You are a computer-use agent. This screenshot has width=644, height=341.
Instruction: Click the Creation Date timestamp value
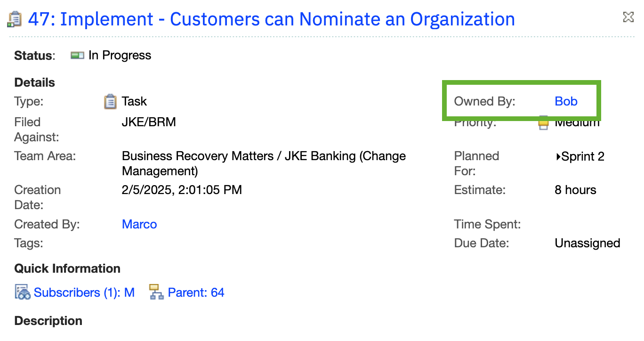[182, 190]
